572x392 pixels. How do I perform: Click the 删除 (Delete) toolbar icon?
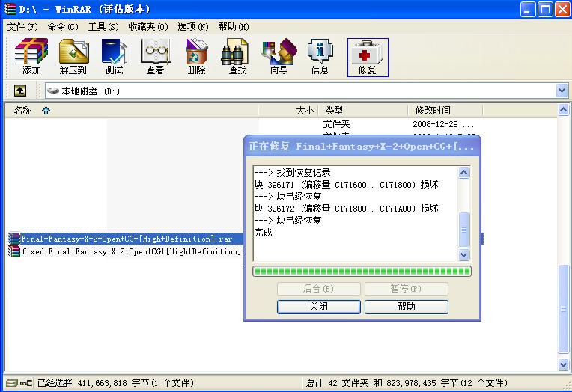(x=196, y=57)
